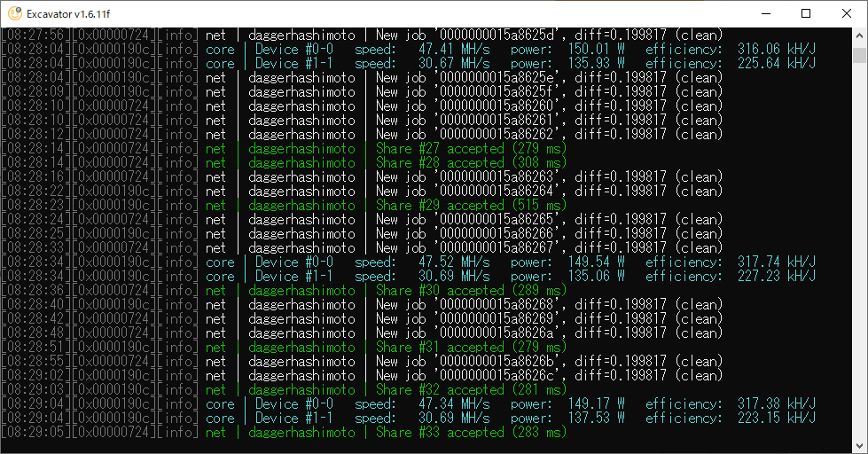Image resolution: width=868 pixels, height=454 pixels.
Task: Click the job ID '0000000015a8625e'
Action: 500,77
